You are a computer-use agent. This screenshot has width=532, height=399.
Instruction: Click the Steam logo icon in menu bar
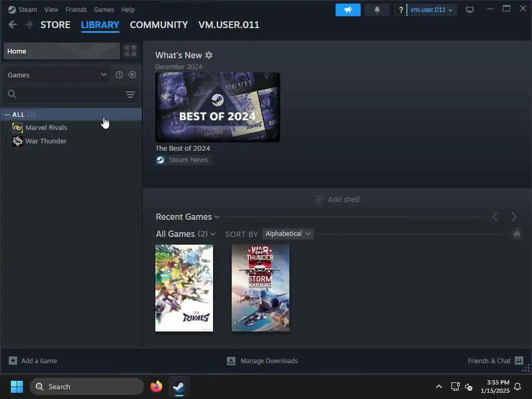pos(12,9)
